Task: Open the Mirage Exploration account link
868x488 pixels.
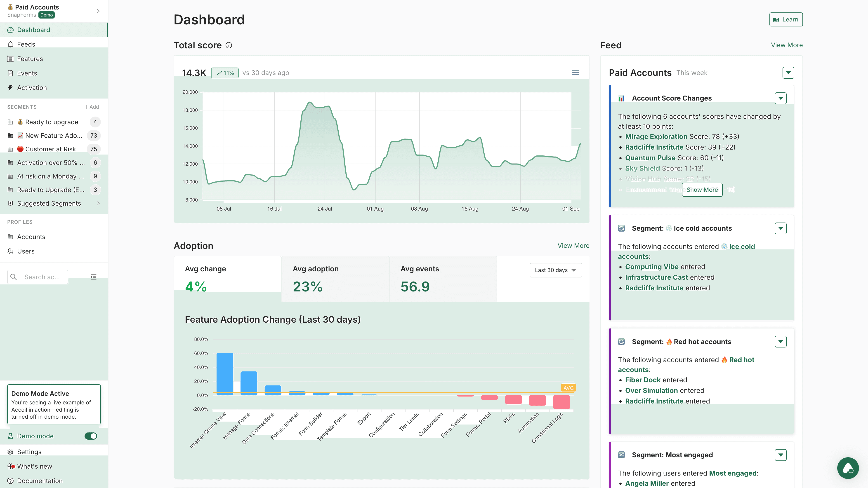Action: (x=656, y=137)
